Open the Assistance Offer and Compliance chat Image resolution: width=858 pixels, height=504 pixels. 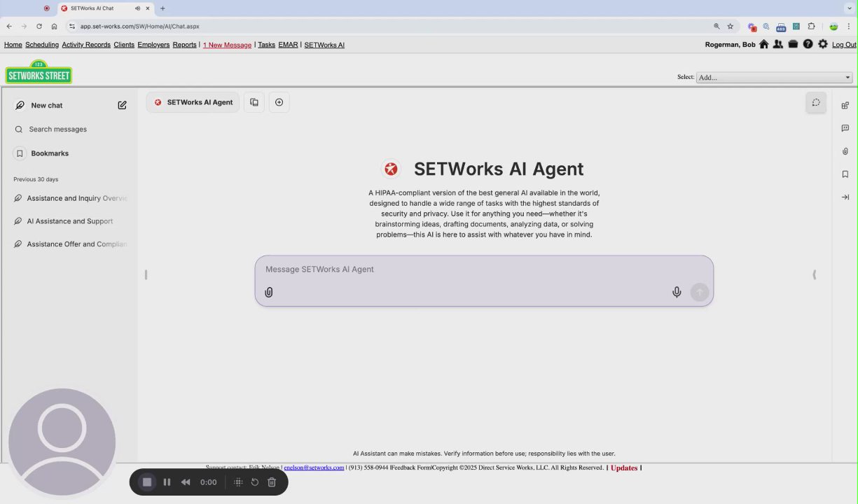click(x=71, y=244)
